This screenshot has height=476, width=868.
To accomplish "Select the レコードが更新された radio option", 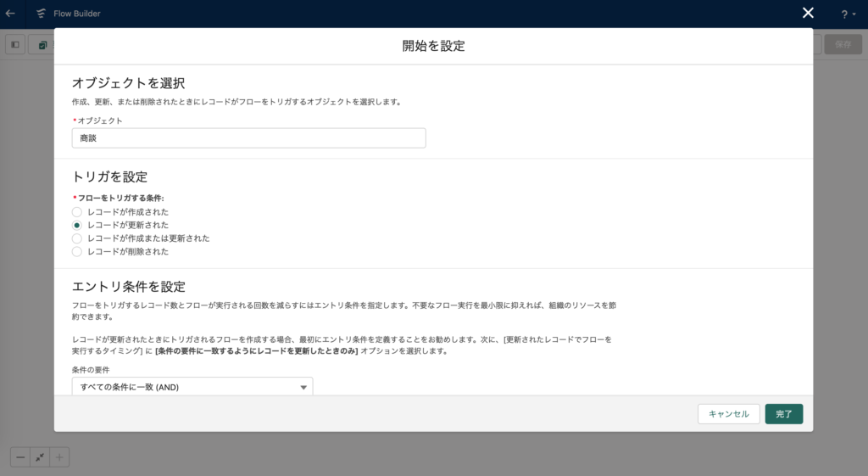I will pos(77,225).
